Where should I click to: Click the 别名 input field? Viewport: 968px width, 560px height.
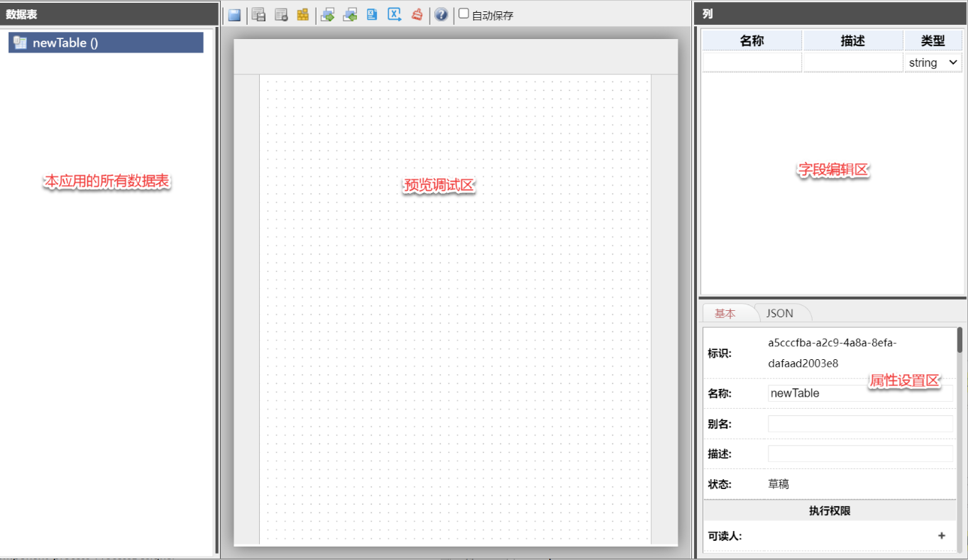pyautogui.click(x=859, y=424)
